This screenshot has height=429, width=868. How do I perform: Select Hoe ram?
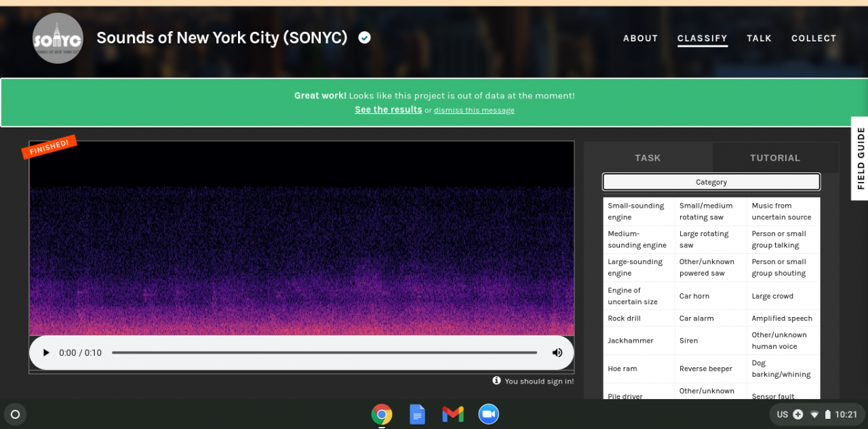tap(639, 369)
